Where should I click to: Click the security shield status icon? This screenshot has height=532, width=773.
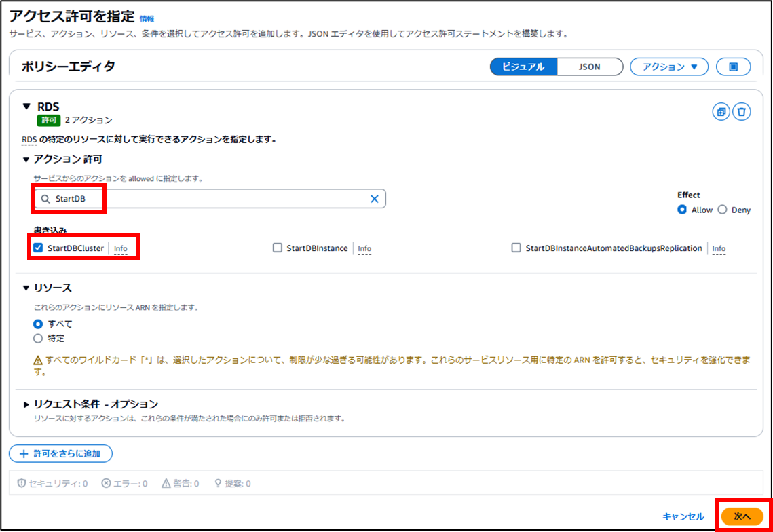click(21, 483)
